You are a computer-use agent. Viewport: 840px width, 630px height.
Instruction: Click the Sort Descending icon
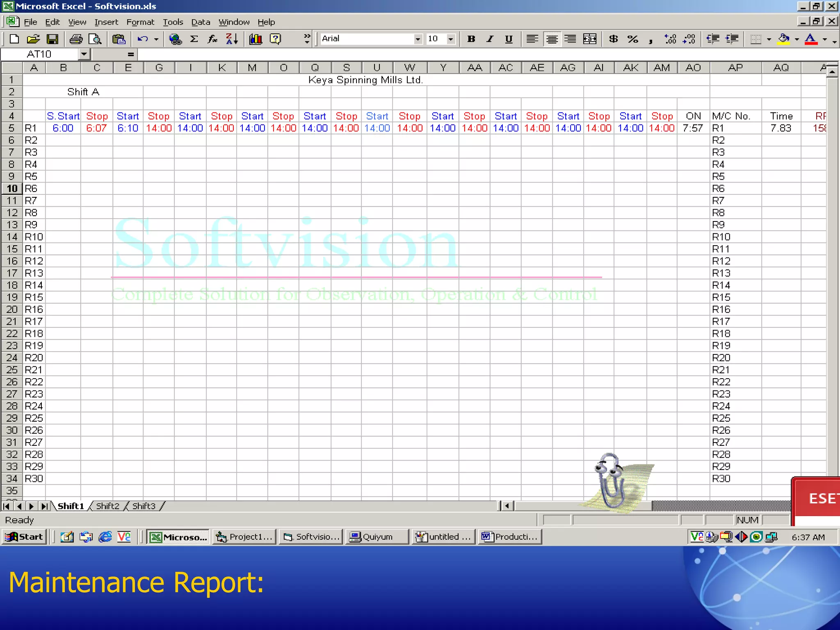(x=232, y=39)
